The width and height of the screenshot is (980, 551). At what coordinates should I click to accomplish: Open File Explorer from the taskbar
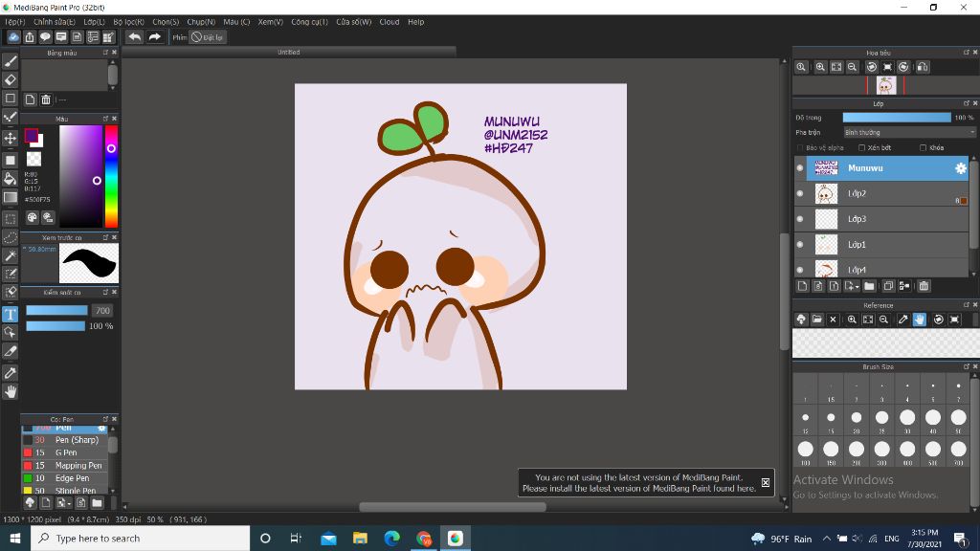[x=360, y=538]
